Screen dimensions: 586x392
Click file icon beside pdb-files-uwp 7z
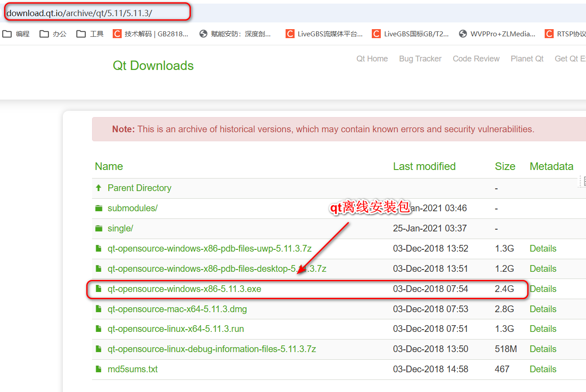click(x=99, y=248)
